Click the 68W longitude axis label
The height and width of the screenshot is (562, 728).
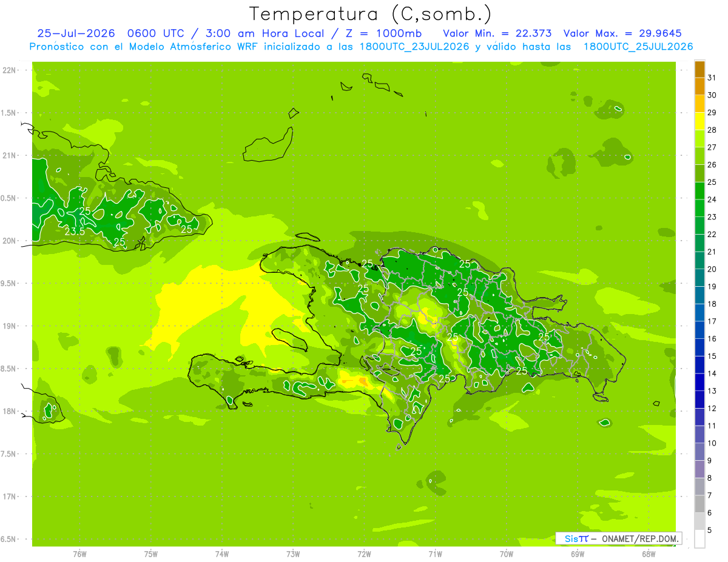649,554
